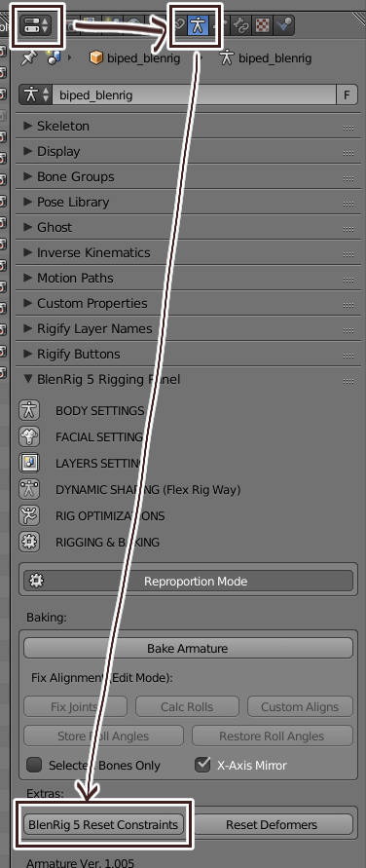Open the editor type selector icon

click(35, 25)
